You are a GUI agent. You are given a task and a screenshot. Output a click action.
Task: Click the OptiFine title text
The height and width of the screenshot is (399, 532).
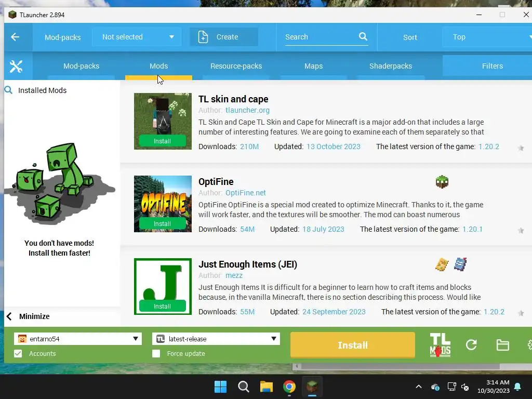(x=216, y=181)
